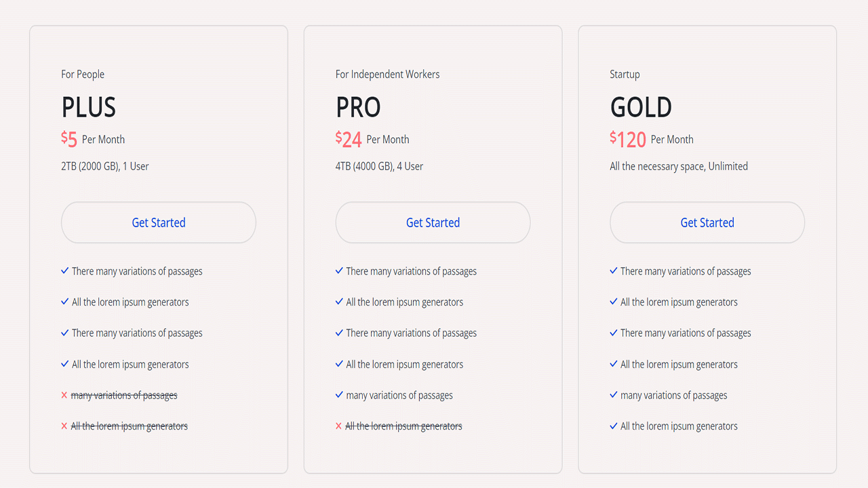Click the check icon on PRO's first feature

pyautogui.click(x=338, y=270)
